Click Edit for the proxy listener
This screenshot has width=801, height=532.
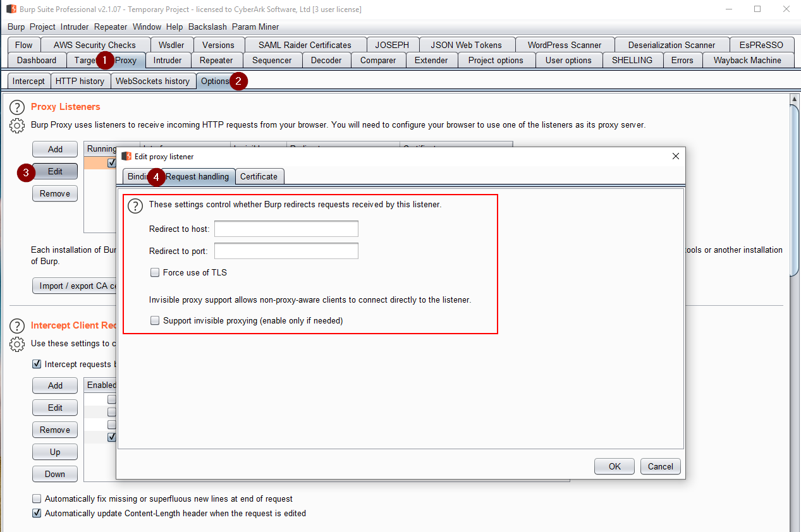[x=55, y=171]
